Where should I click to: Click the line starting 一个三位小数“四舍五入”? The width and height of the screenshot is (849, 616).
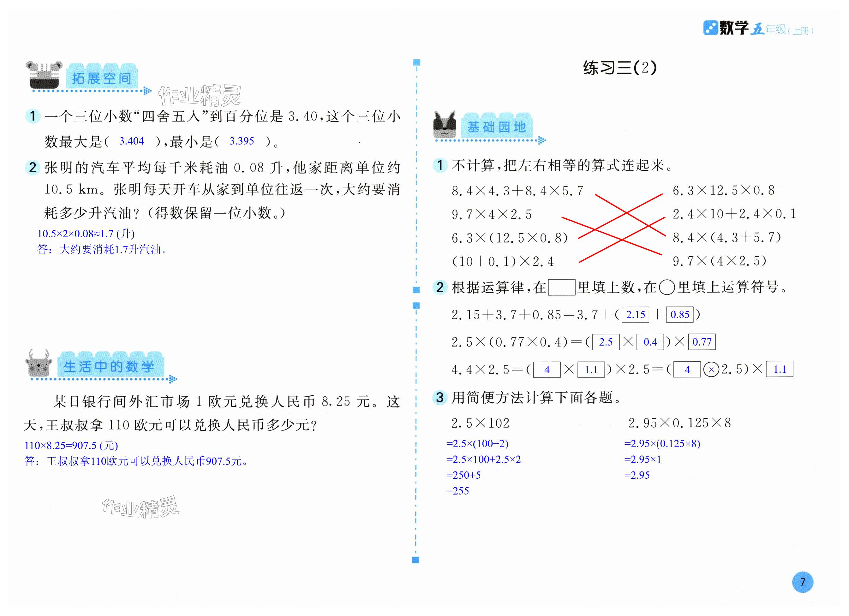(x=222, y=116)
